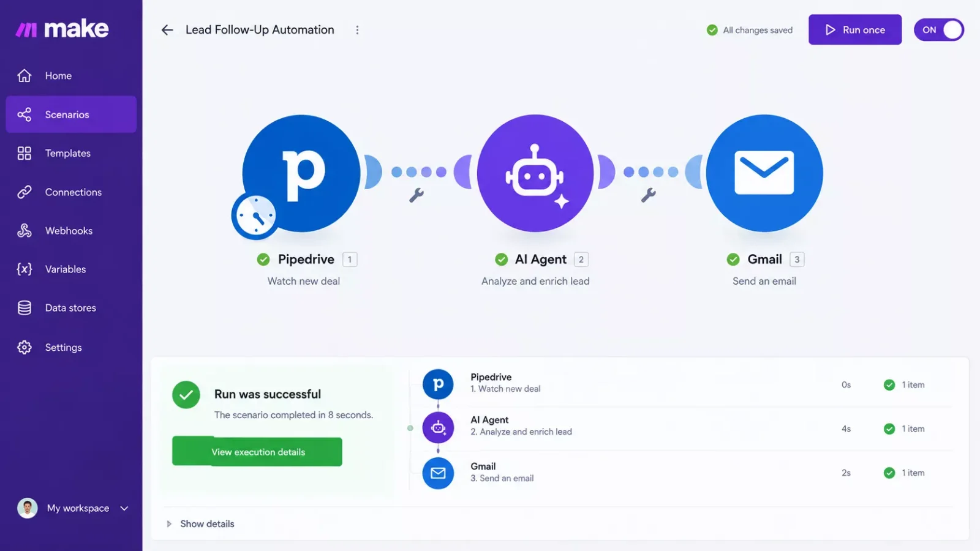980x551 pixels.
Task: Select the AI Agent robot module
Action: (535, 173)
